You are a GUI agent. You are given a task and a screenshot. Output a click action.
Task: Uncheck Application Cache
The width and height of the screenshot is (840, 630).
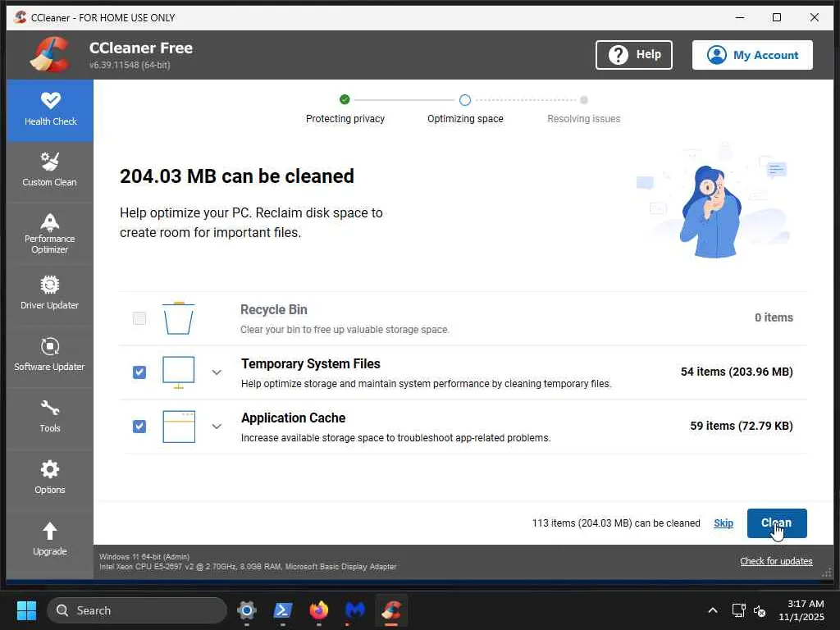click(139, 427)
